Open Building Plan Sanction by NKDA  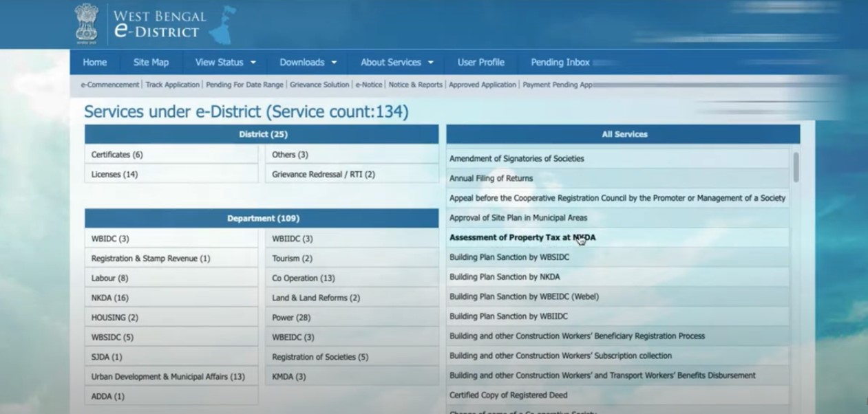(617, 277)
